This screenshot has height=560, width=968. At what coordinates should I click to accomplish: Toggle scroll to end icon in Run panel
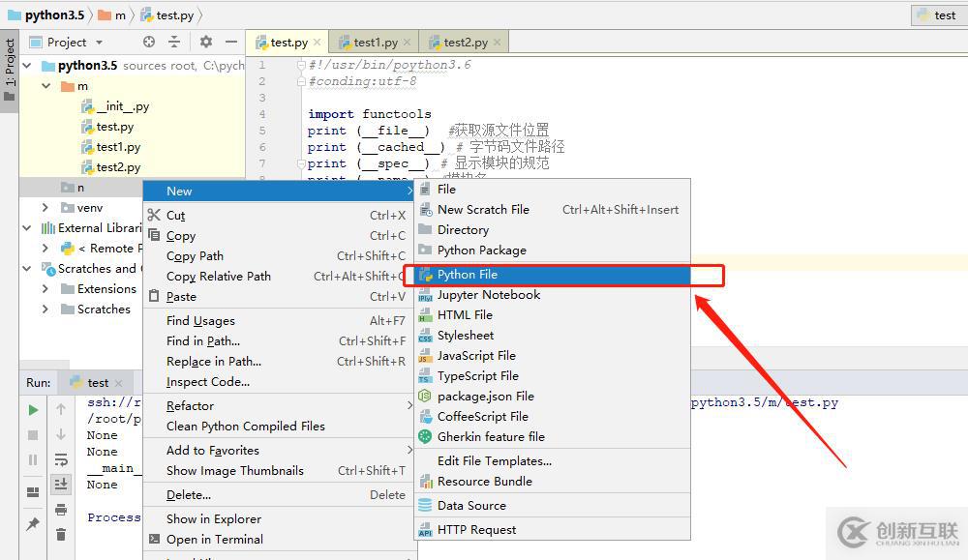coord(60,485)
